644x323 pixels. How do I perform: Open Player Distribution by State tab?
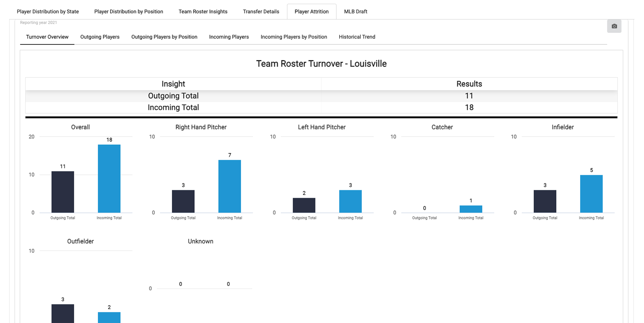(x=48, y=12)
